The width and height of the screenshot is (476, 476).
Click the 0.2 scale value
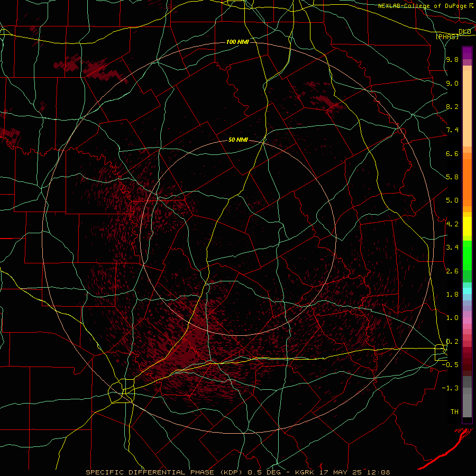452,342
